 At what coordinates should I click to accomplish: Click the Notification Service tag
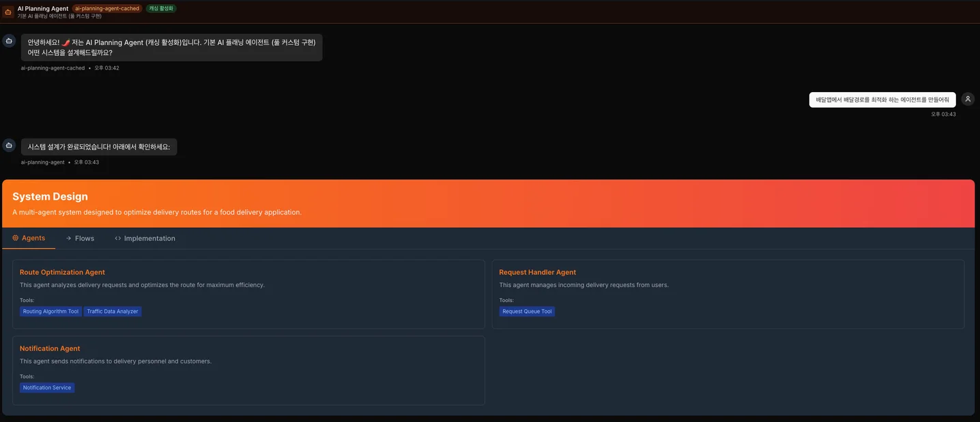click(x=47, y=388)
